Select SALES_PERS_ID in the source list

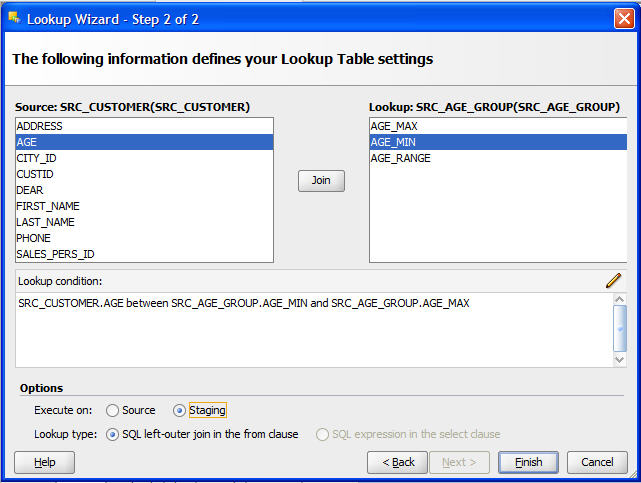[144, 254]
